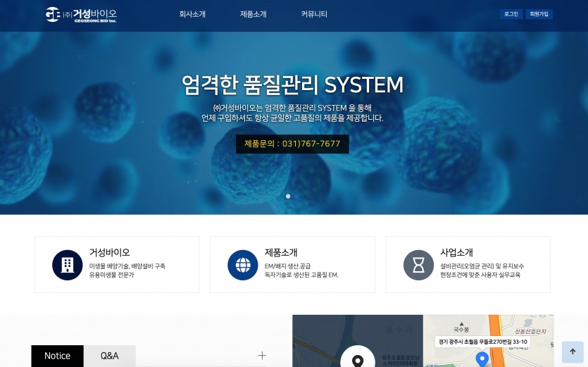Click the 제품문의 phone number banner
Image resolution: width=588 pixels, height=367 pixels.
click(x=292, y=144)
